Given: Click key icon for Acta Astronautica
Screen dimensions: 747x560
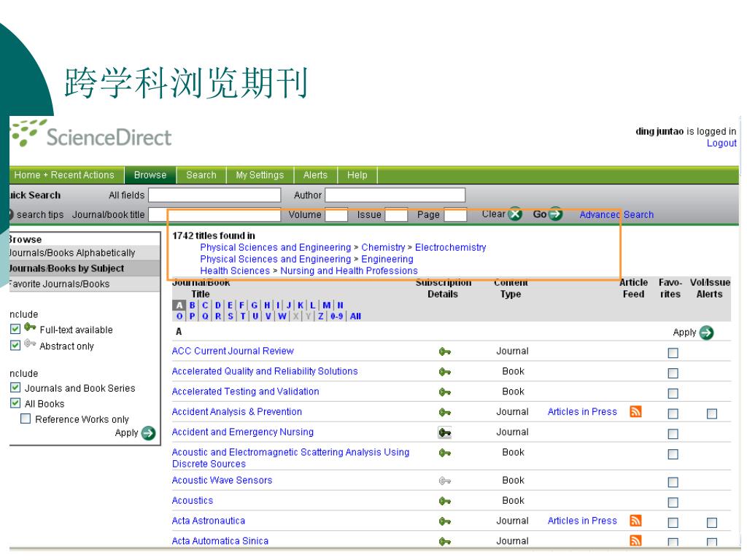Looking at the screenshot, I should pyautogui.click(x=444, y=522).
